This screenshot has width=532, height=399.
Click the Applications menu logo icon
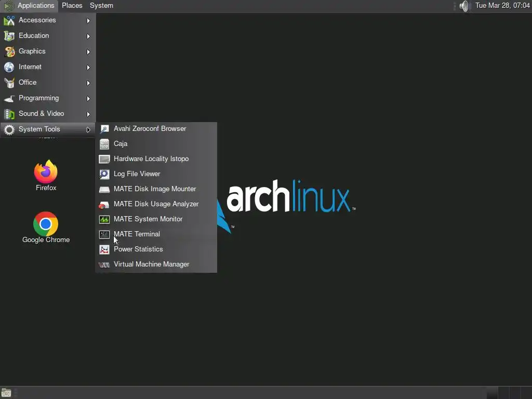pyautogui.click(x=9, y=6)
